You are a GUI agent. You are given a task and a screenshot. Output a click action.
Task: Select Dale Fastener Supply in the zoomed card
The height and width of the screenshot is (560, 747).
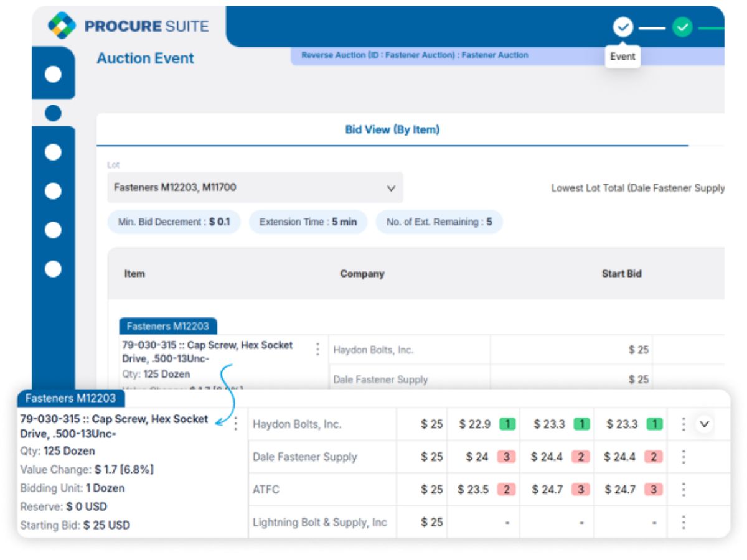tap(305, 457)
